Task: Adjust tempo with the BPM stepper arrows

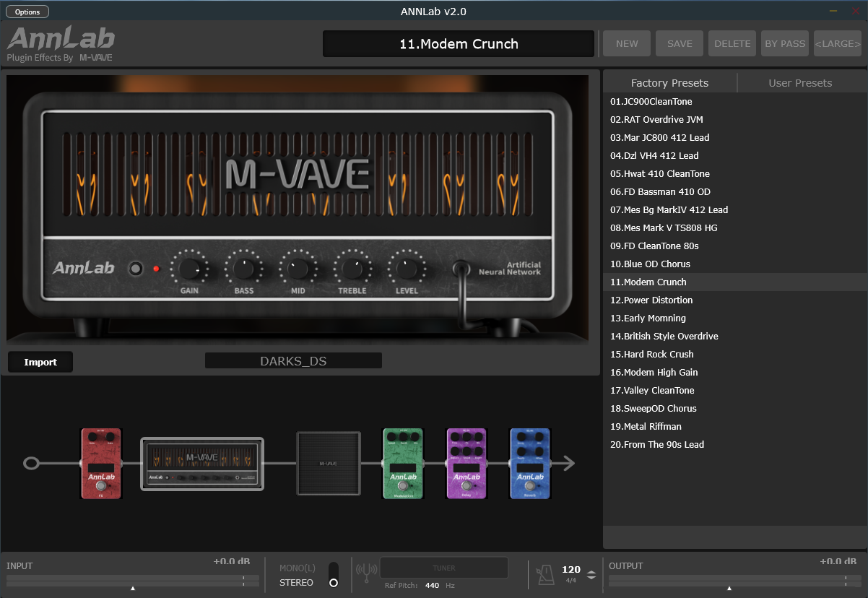Action: (591, 575)
